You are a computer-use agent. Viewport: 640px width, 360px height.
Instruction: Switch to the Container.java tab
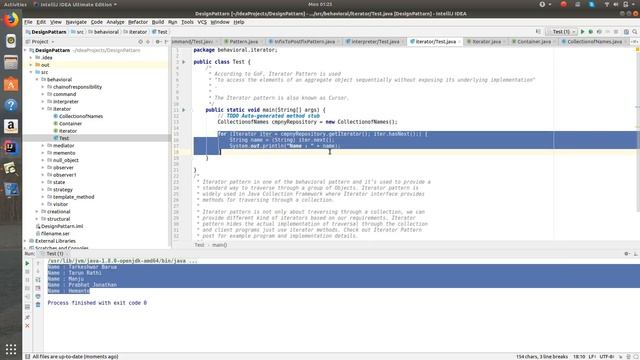[x=533, y=42]
